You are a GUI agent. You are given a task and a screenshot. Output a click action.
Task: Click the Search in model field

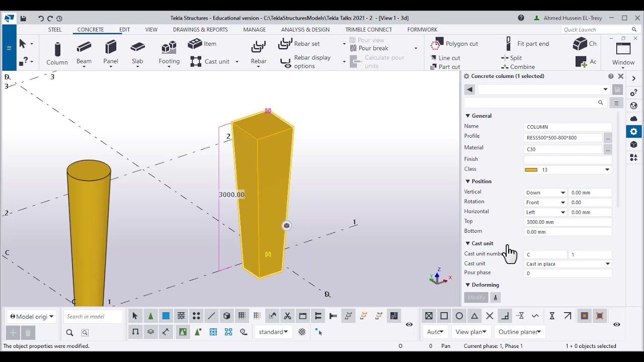coord(94,317)
